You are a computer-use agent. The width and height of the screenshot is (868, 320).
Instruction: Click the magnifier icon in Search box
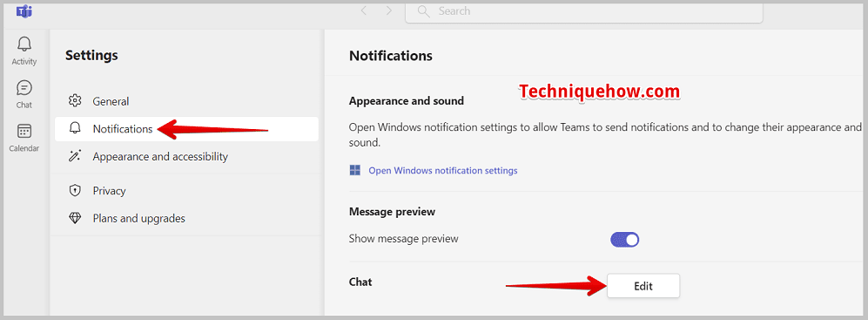point(423,11)
